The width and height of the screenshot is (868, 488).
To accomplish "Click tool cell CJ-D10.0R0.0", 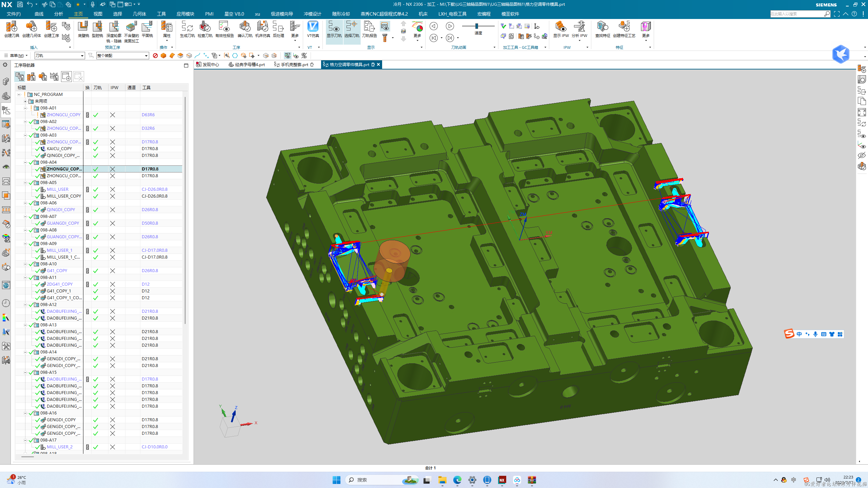I will [x=155, y=447].
